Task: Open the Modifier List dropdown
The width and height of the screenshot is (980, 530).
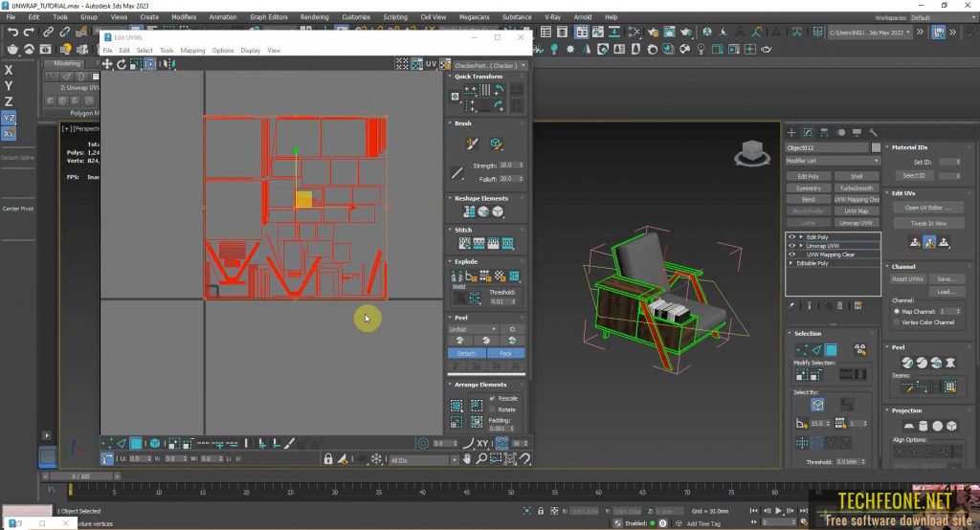Action: (x=833, y=161)
